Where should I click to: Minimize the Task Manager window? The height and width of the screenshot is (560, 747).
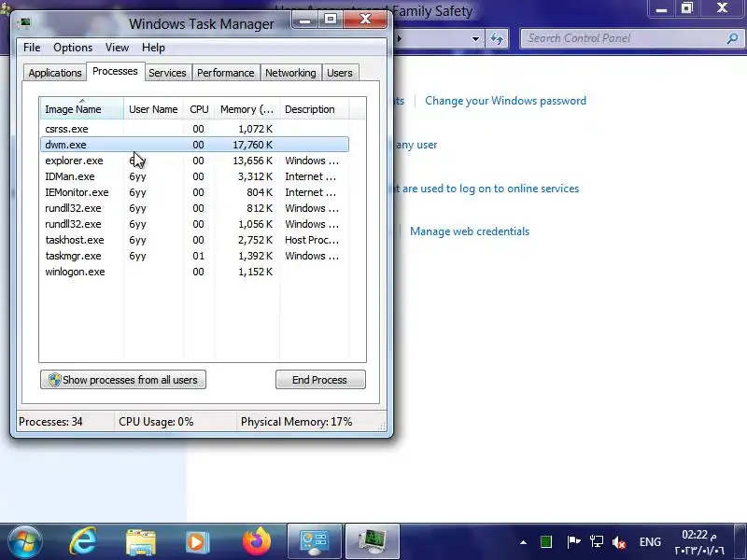click(x=305, y=20)
